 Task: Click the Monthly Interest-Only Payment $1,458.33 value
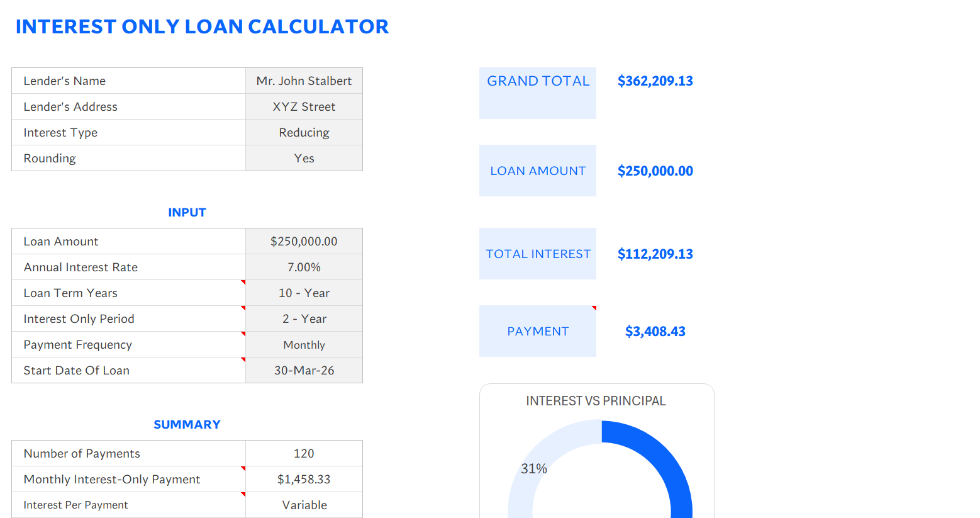pyautogui.click(x=304, y=479)
